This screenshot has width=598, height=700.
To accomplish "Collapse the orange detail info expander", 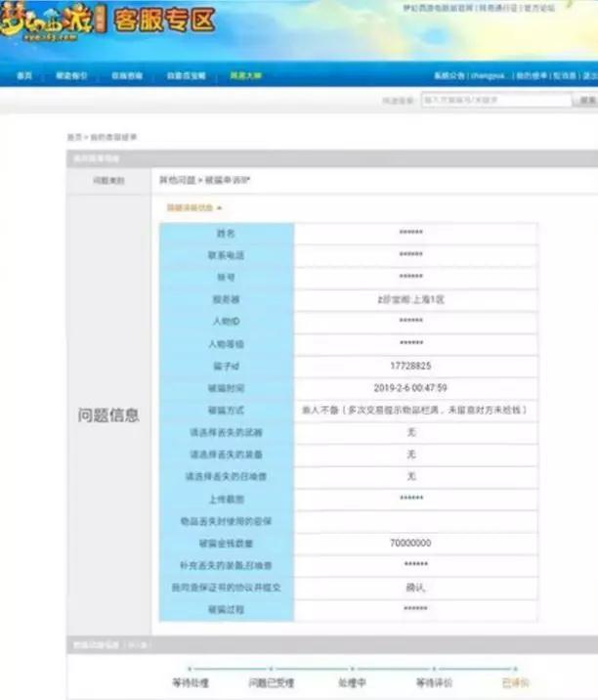I will pos(193,207).
